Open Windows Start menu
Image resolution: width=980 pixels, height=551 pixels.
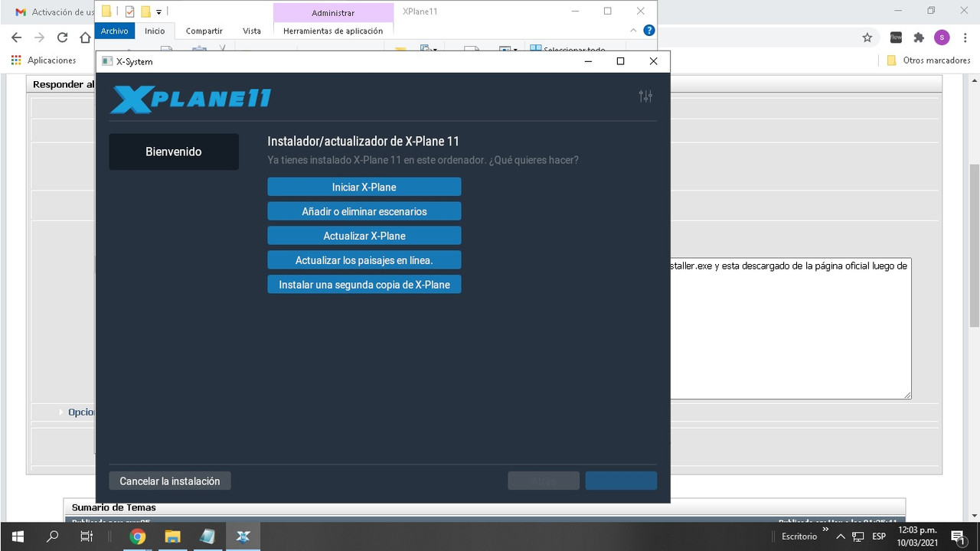click(17, 536)
